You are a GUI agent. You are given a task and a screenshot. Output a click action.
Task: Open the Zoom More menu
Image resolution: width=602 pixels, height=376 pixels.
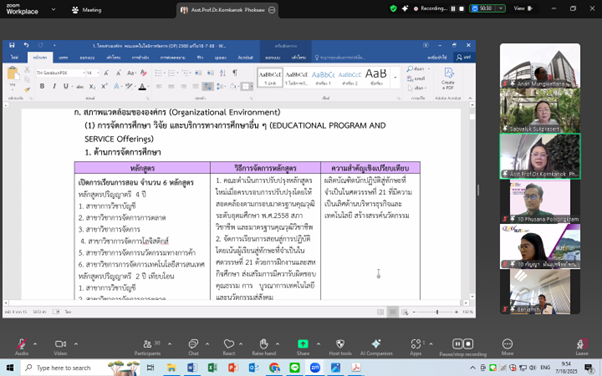(x=507, y=347)
